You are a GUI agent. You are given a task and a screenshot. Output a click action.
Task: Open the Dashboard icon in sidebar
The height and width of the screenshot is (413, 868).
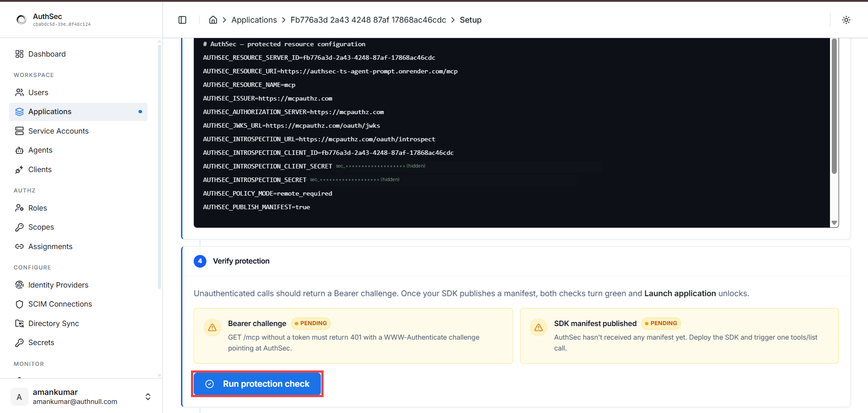click(19, 54)
